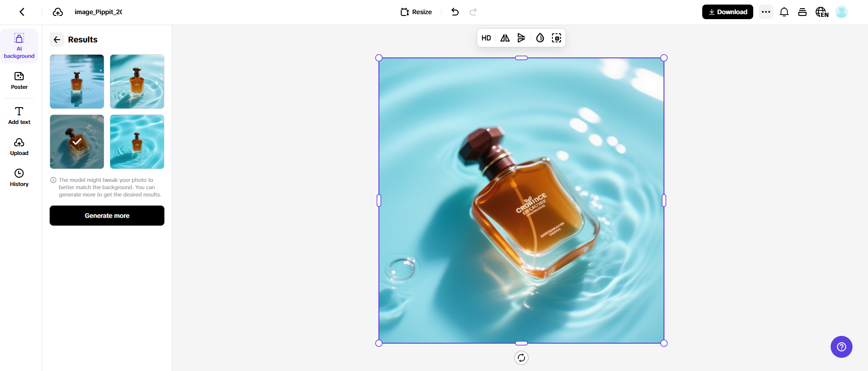Click the rotate handle below the image
868x371 pixels.
click(x=521, y=358)
